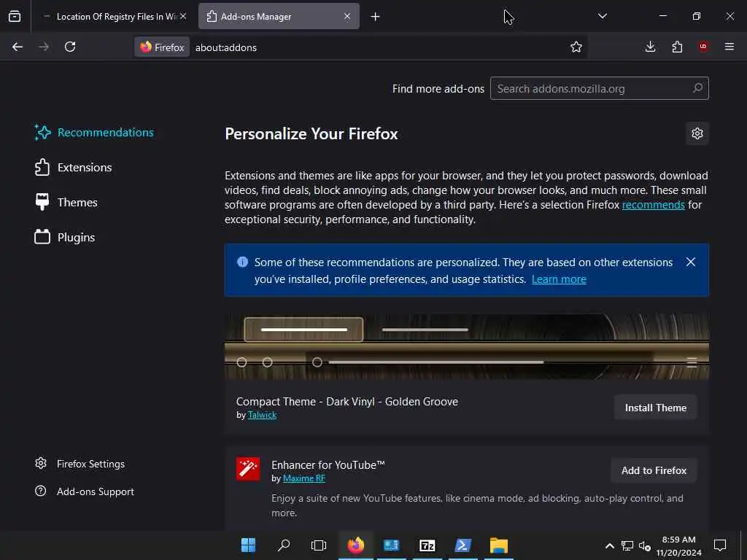Follow the 'recommends' link in description

[653, 205]
